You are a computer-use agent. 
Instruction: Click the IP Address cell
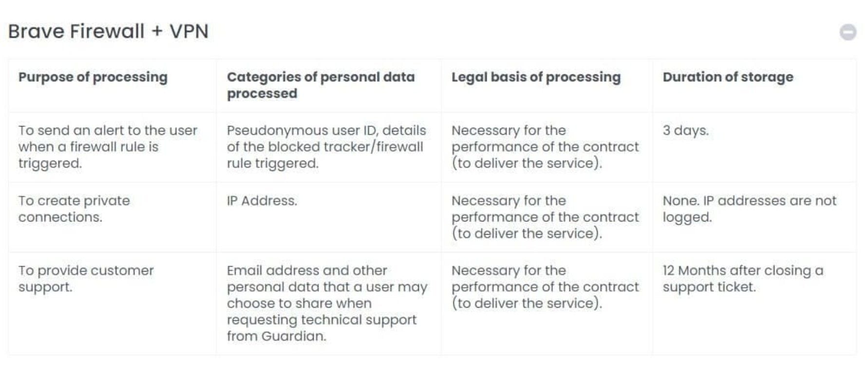262,201
